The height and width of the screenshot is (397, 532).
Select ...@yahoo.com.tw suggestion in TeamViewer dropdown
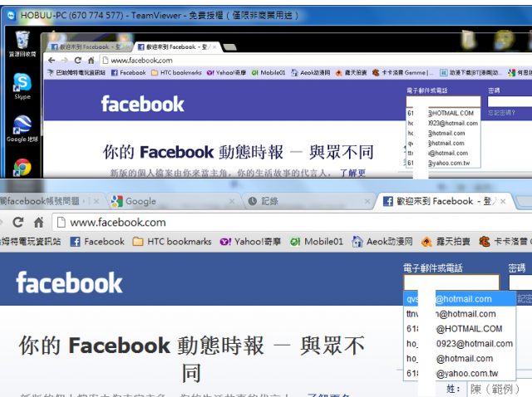(x=443, y=163)
